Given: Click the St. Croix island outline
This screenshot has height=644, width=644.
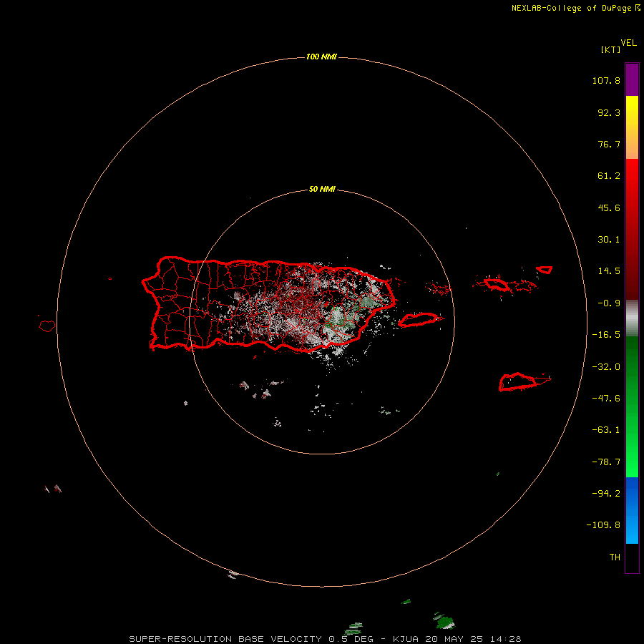Looking at the screenshot, I should coord(518,381).
